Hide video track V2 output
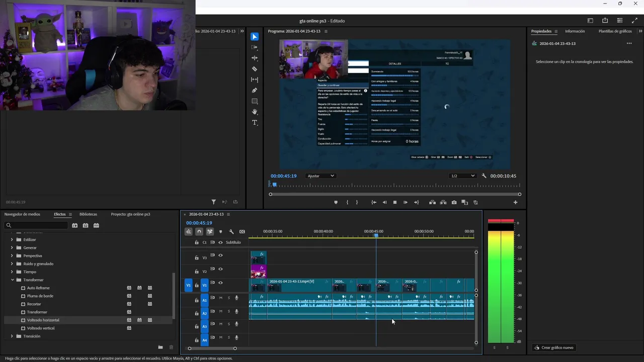This screenshot has width=644, height=362. [220, 269]
